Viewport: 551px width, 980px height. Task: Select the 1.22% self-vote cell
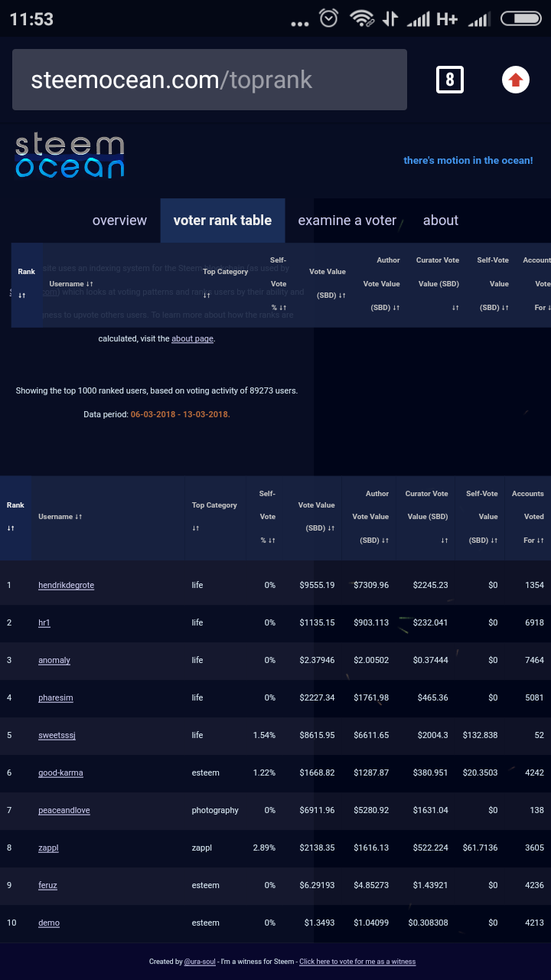264,773
